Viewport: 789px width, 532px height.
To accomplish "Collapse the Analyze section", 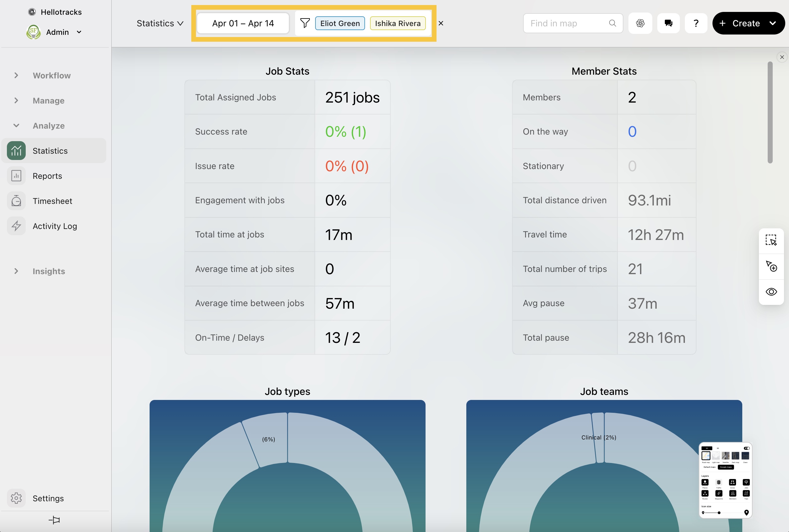I will coord(49,125).
